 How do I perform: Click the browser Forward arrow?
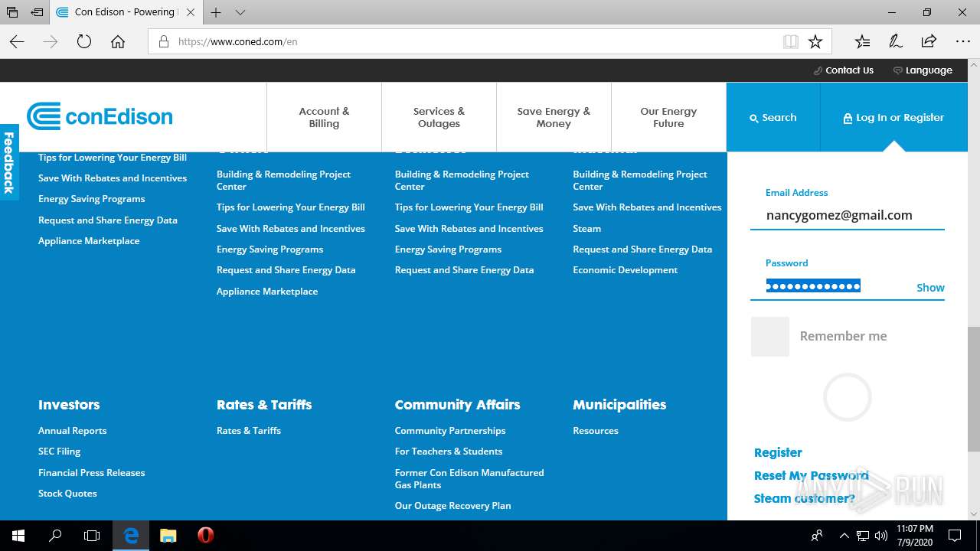(51, 42)
